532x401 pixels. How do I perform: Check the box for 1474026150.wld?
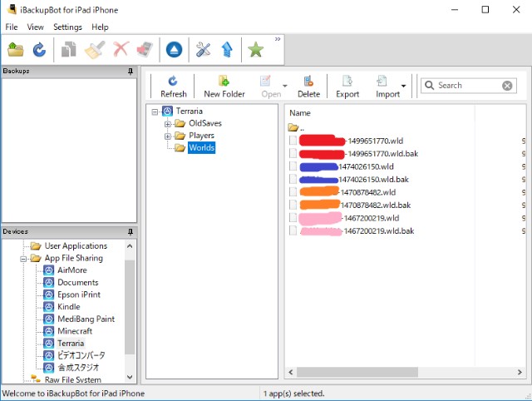coord(293,166)
